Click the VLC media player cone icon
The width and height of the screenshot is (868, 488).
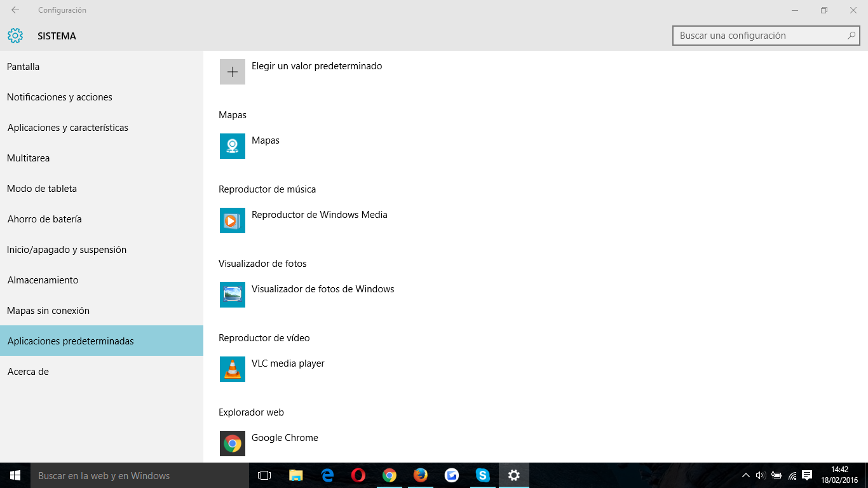coord(233,369)
